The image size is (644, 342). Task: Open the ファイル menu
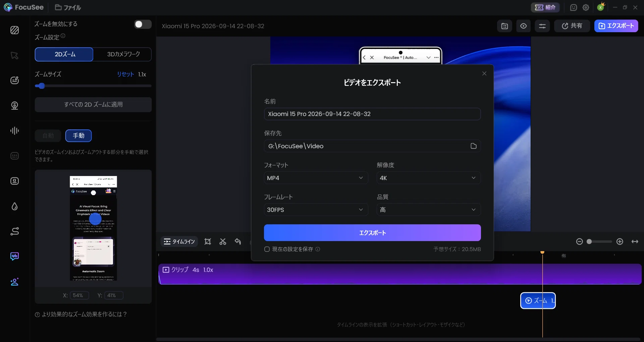click(68, 7)
